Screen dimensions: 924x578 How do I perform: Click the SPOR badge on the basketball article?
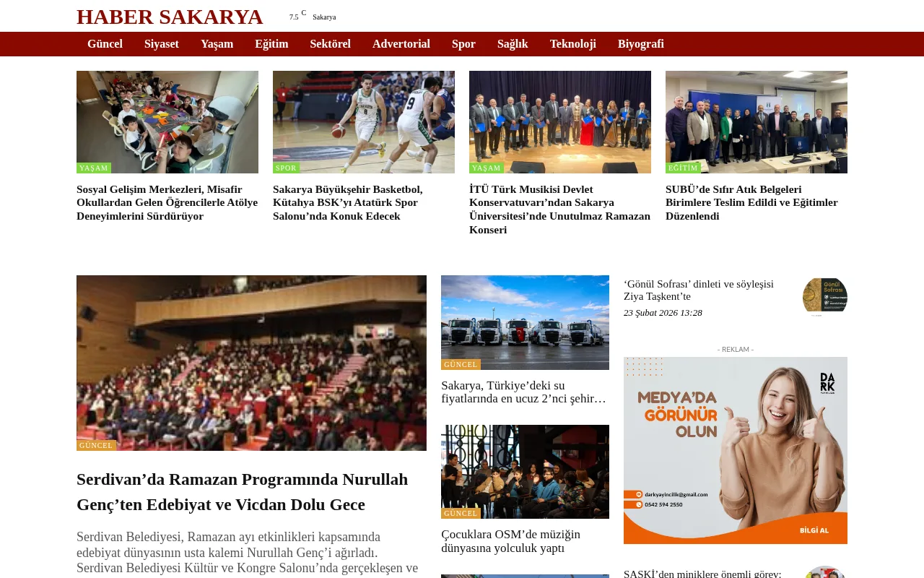coord(285,168)
